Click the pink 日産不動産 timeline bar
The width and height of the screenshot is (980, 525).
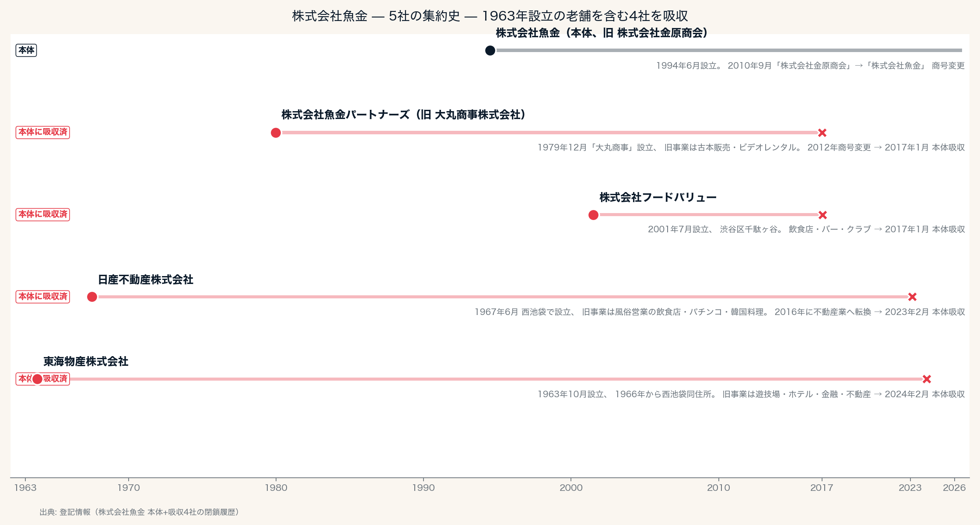click(x=502, y=297)
